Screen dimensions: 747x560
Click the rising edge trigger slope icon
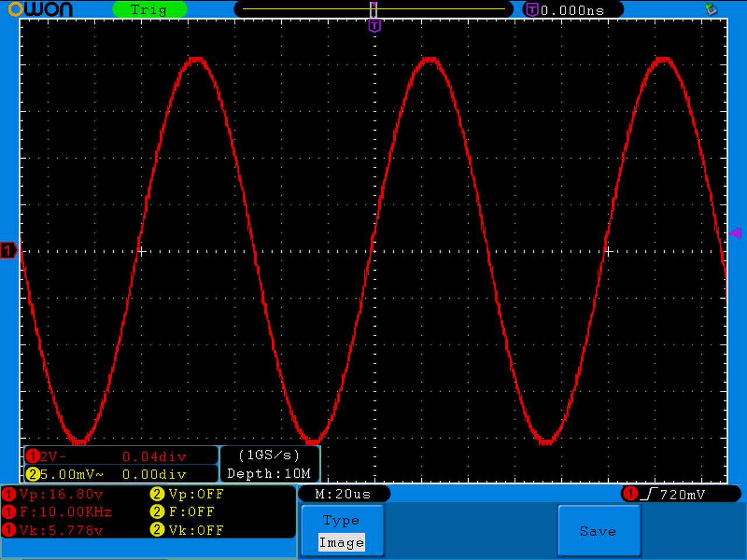point(649,494)
